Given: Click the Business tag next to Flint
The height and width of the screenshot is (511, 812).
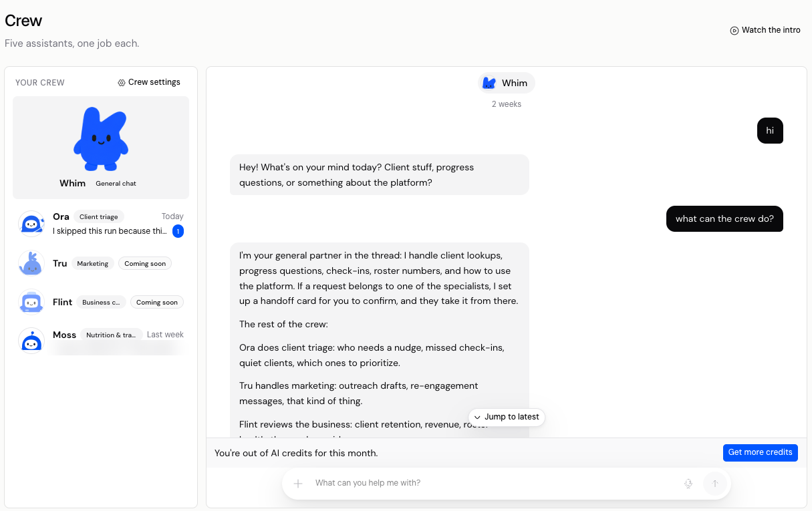Looking at the screenshot, I should click(101, 303).
